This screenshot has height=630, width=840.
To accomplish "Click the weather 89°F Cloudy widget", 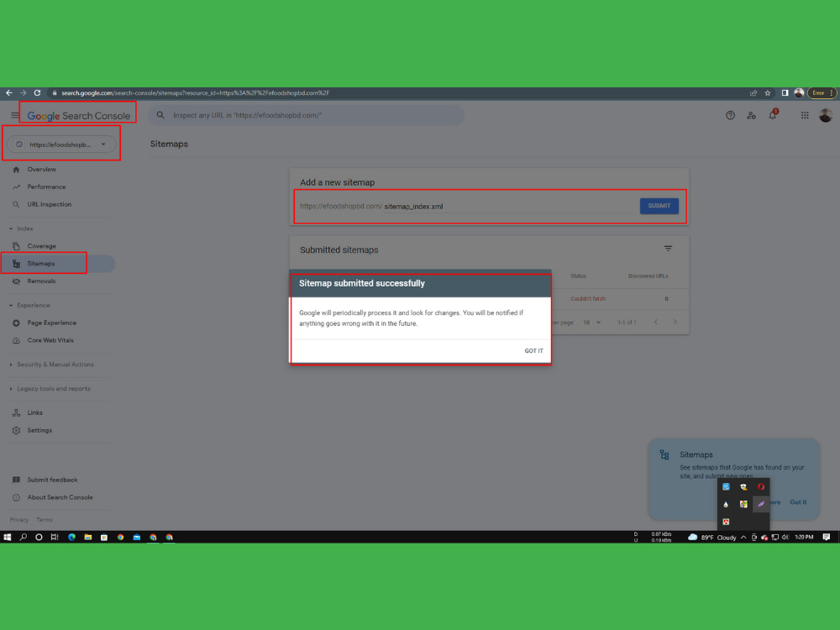I will click(x=712, y=538).
